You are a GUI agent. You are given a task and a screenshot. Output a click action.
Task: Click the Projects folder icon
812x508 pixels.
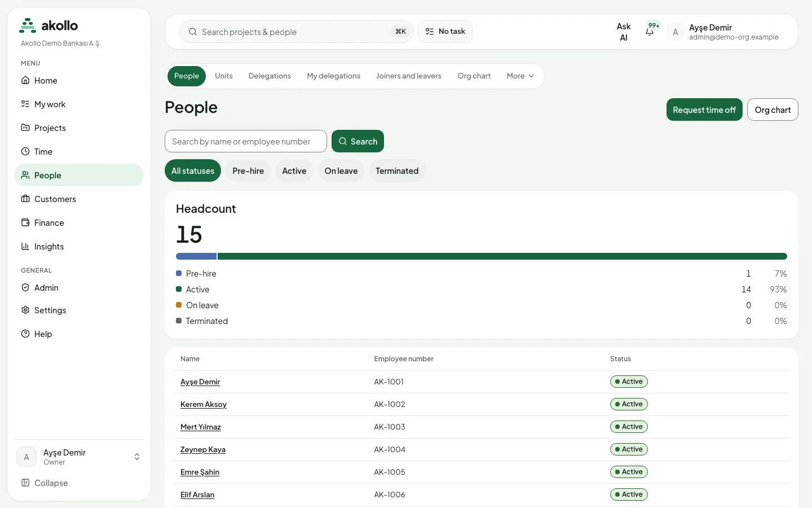(x=25, y=128)
